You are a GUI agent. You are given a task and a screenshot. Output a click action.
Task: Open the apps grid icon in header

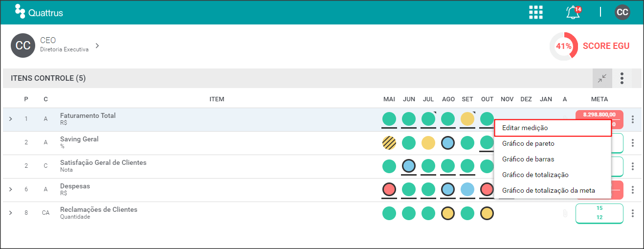[536, 12]
